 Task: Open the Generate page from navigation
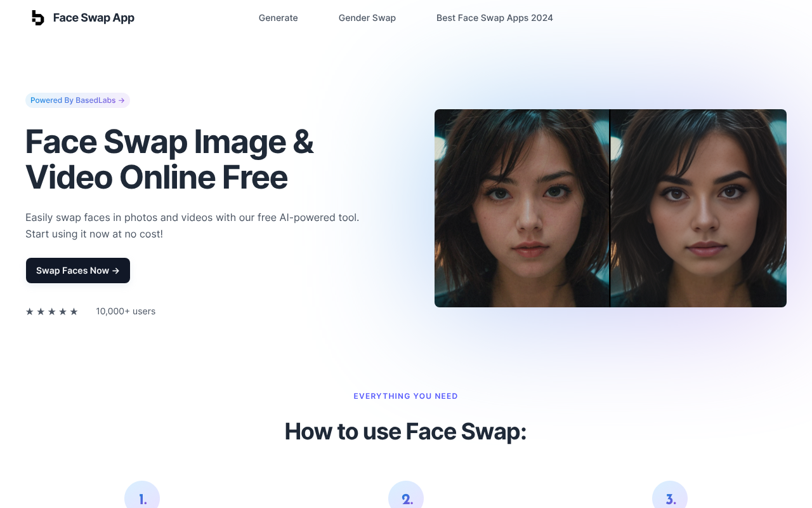tap(278, 18)
